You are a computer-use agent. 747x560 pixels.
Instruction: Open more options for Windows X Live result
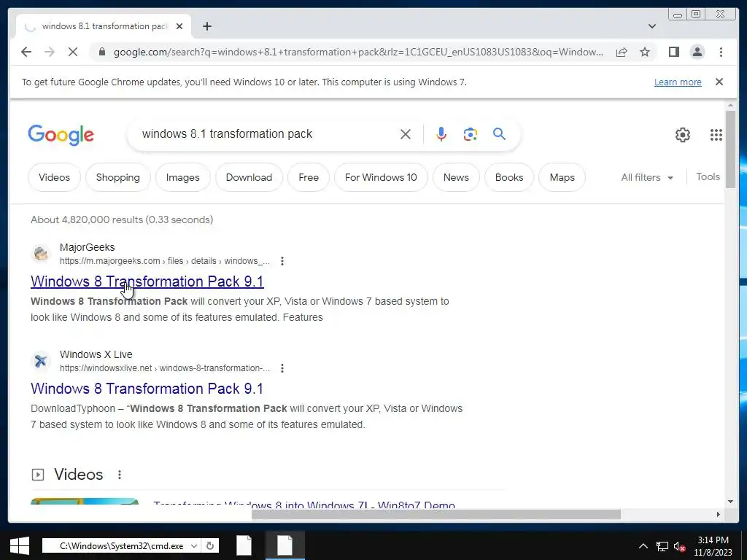pos(282,368)
